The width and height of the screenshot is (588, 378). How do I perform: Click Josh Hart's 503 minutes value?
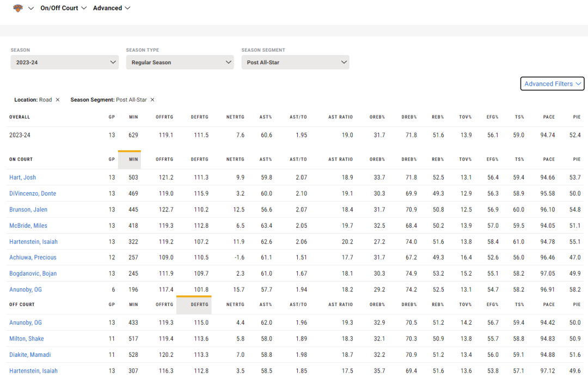pyautogui.click(x=133, y=178)
